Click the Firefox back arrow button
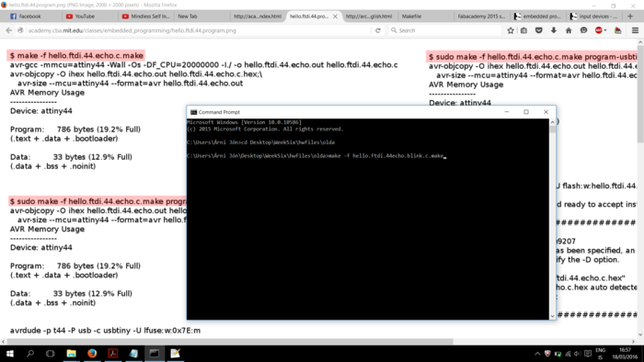The image size is (644, 362). tap(8, 30)
